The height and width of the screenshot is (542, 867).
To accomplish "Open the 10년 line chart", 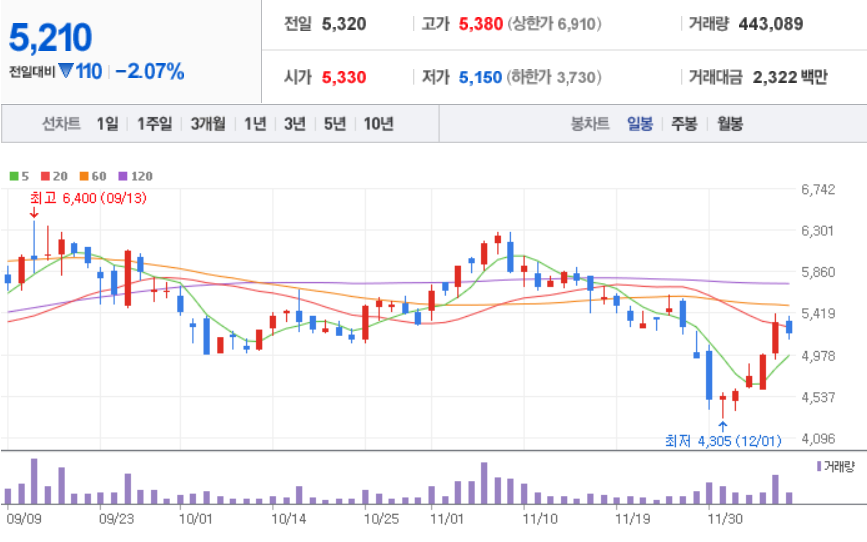I will [x=378, y=123].
